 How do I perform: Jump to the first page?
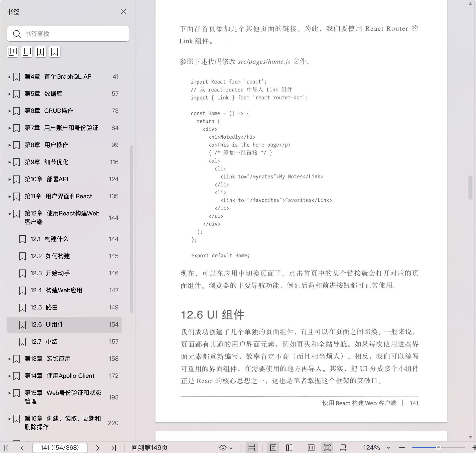coord(6,448)
